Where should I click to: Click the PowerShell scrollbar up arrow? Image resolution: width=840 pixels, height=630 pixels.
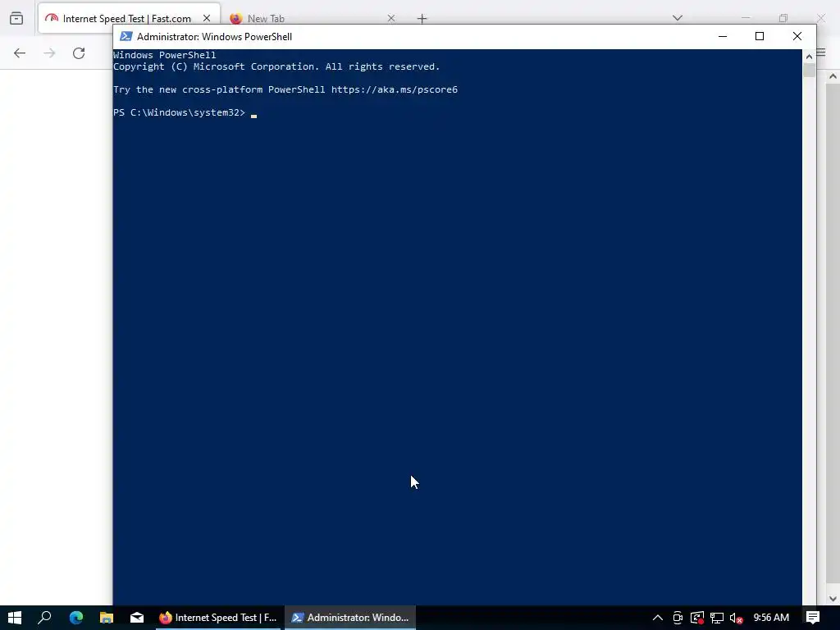(x=809, y=57)
